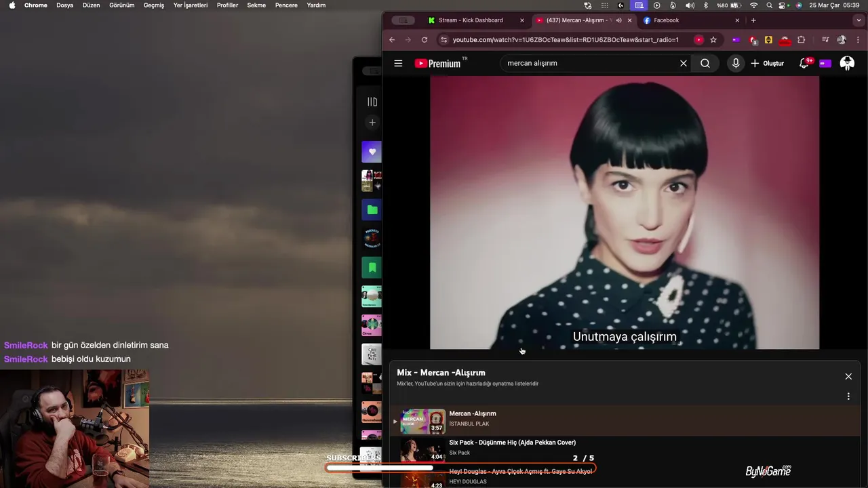Open YouTube notifications bell
The width and height of the screenshot is (868, 488).
pos(804,63)
